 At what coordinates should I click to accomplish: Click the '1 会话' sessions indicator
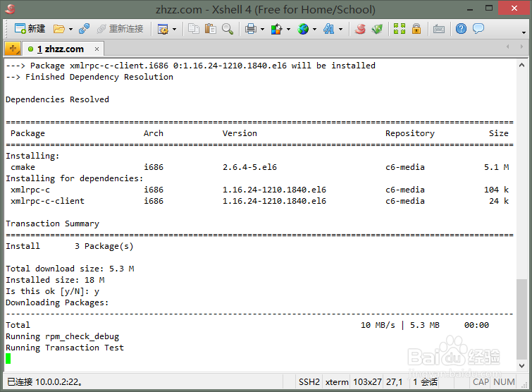pos(425,382)
